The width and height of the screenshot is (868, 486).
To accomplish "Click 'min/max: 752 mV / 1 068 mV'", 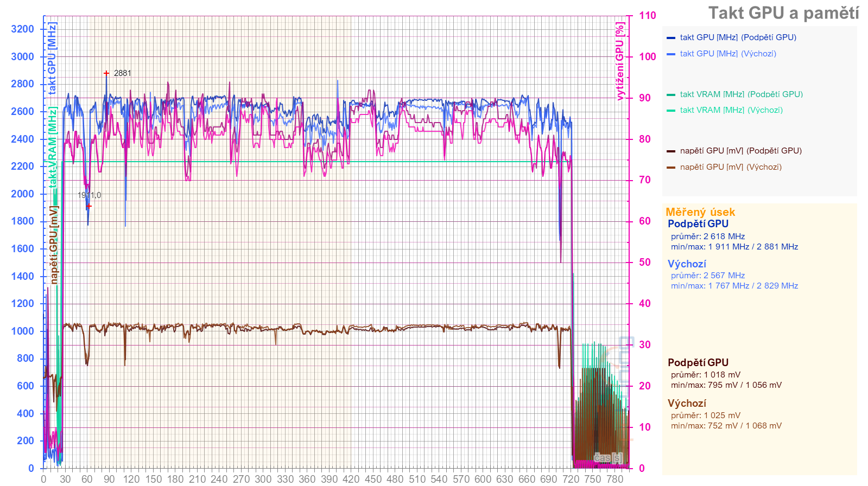I will 726,426.
